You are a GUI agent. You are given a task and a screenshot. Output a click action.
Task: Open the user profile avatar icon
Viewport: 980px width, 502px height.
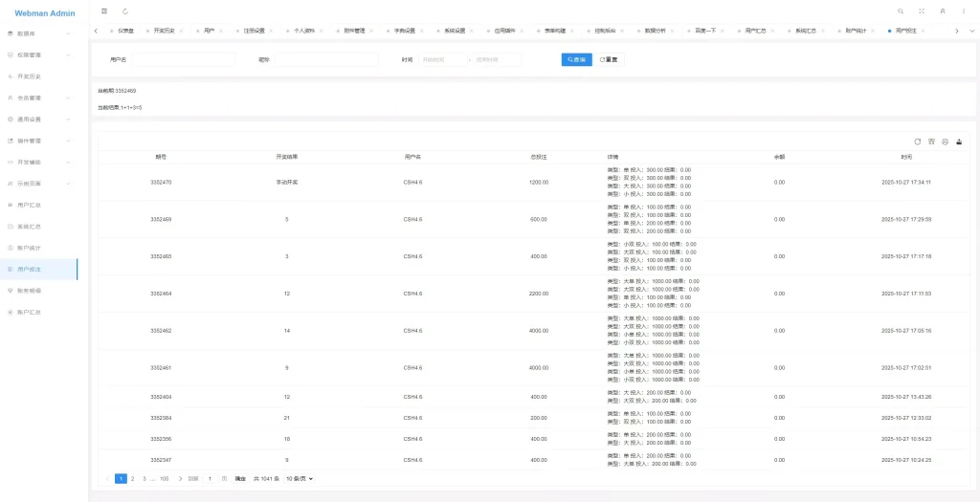tap(943, 11)
